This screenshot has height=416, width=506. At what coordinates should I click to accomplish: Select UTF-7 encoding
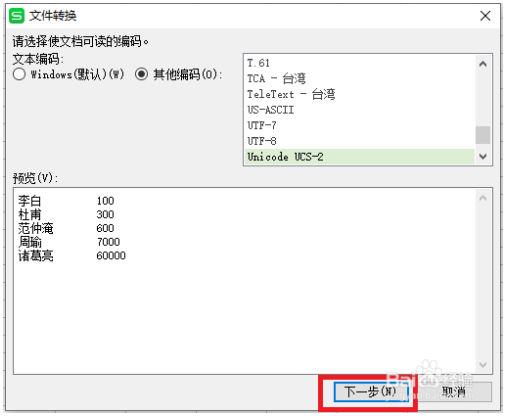(x=359, y=125)
